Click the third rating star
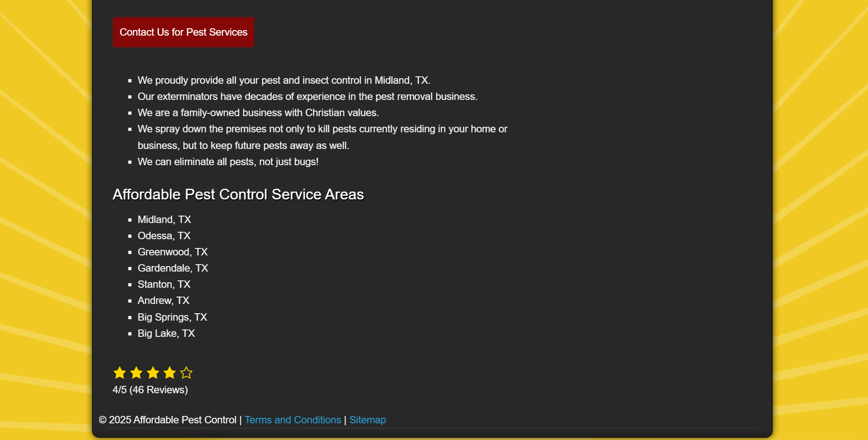The image size is (868, 440). (153, 373)
